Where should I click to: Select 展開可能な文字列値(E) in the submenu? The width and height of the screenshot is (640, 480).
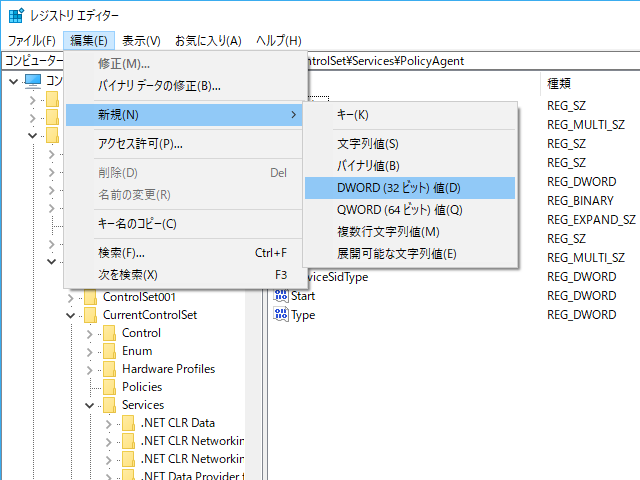click(410, 254)
